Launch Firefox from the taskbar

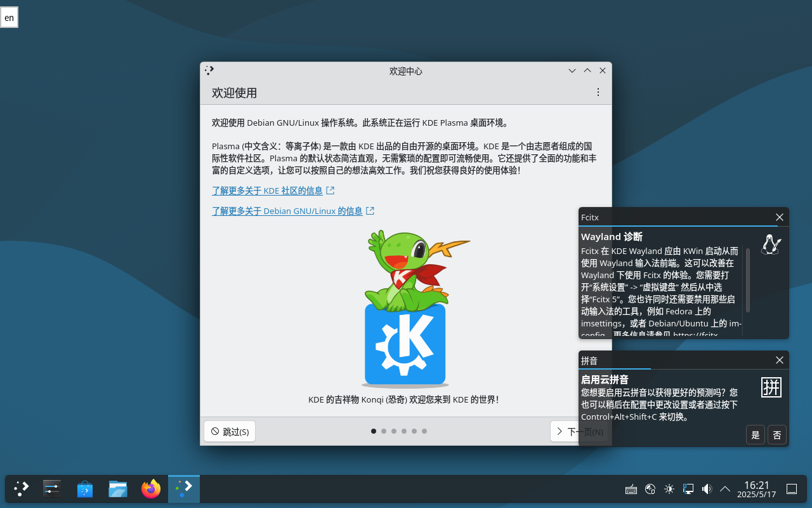pos(151,489)
